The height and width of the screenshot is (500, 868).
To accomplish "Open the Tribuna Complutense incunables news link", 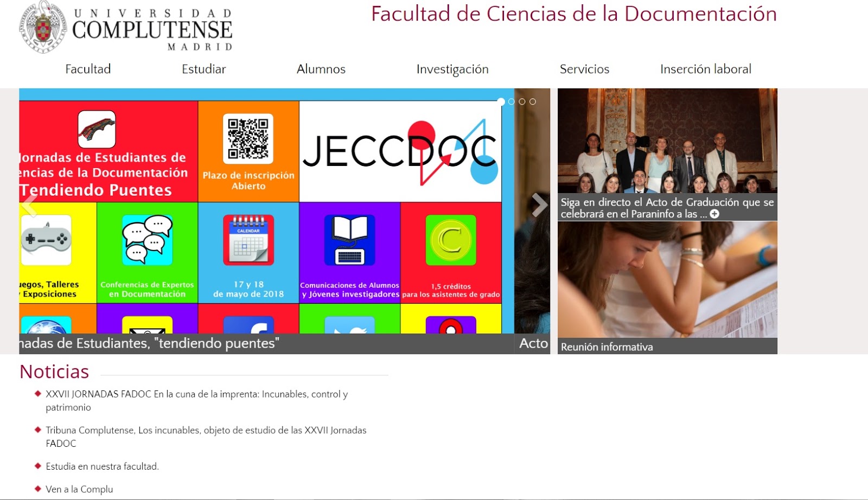I will pos(206,437).
